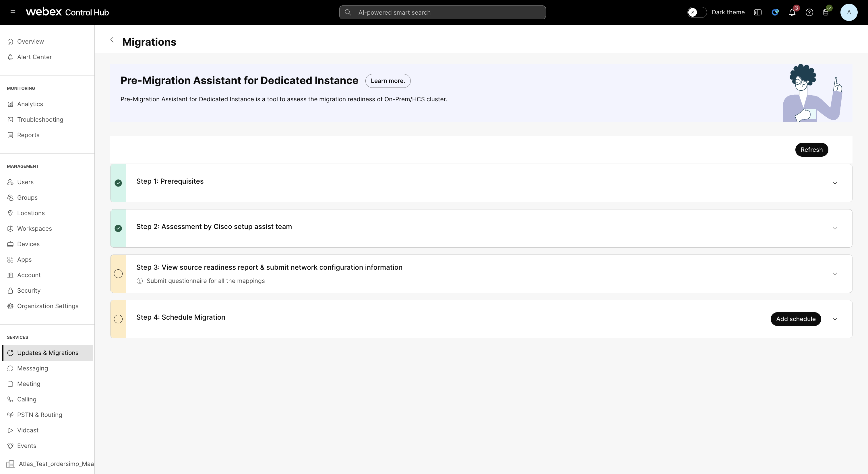
Task: Open Troubleshooting in the sidebar
Action: [x=40, y=120]
